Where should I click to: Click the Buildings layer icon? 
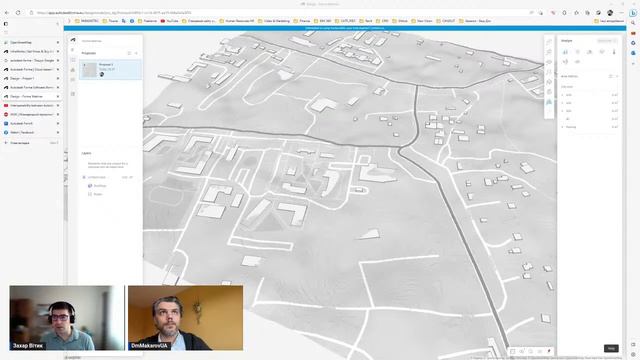pyautogui.click(x=90, y=186)
